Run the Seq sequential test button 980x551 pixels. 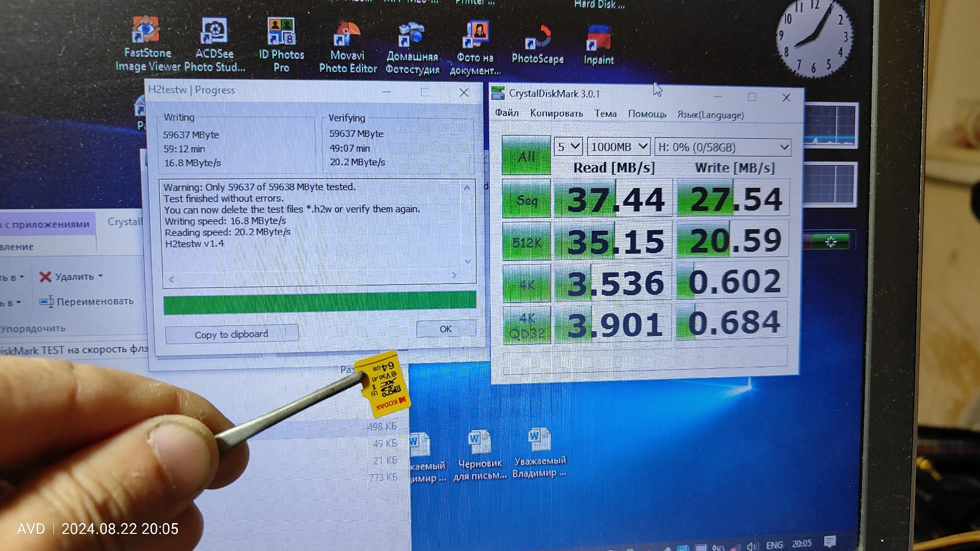(526, 199)
